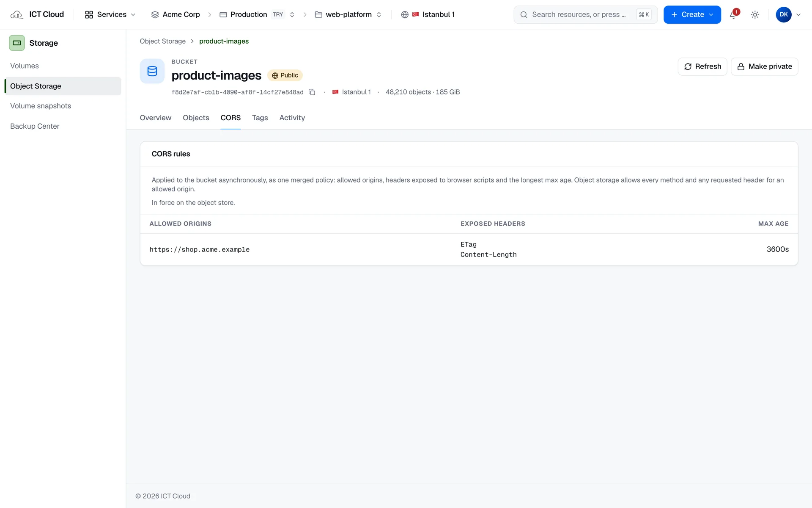Refresh the bucket details
The image size is (812, 508).
click(x=702, y=66)
